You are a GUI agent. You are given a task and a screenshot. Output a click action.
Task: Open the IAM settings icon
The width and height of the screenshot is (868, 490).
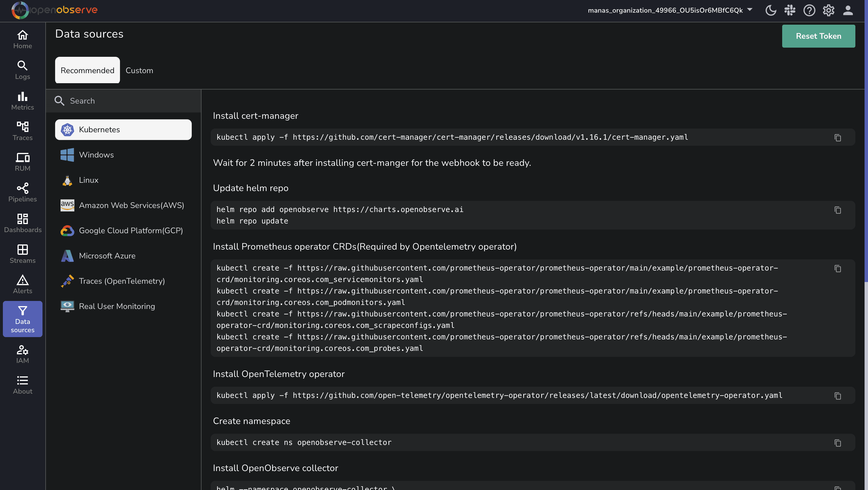22,354
